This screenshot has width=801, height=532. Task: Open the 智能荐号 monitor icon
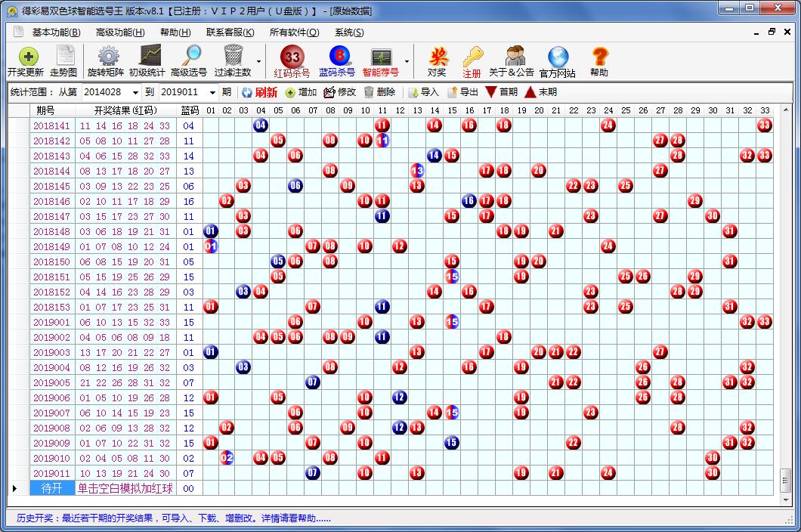point(381,61)
